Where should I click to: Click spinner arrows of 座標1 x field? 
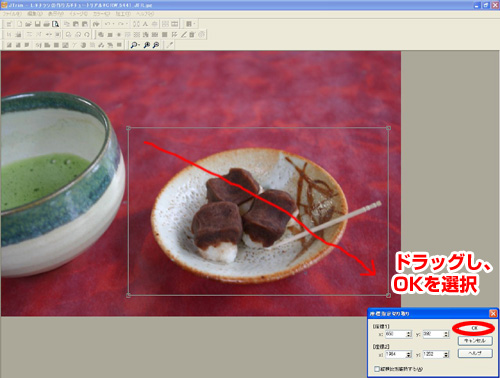(x=409, y=334)
